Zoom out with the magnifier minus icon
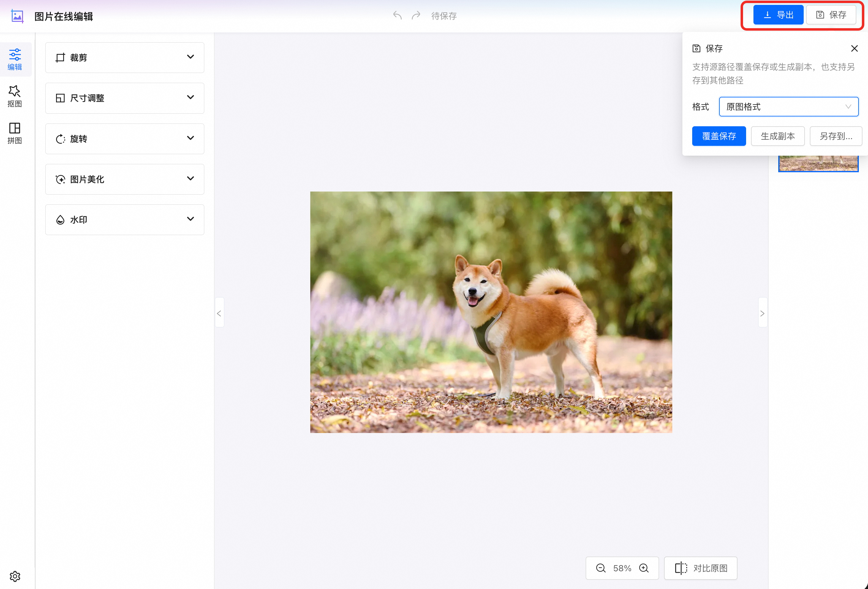868x589 pixels. point(601,568)
